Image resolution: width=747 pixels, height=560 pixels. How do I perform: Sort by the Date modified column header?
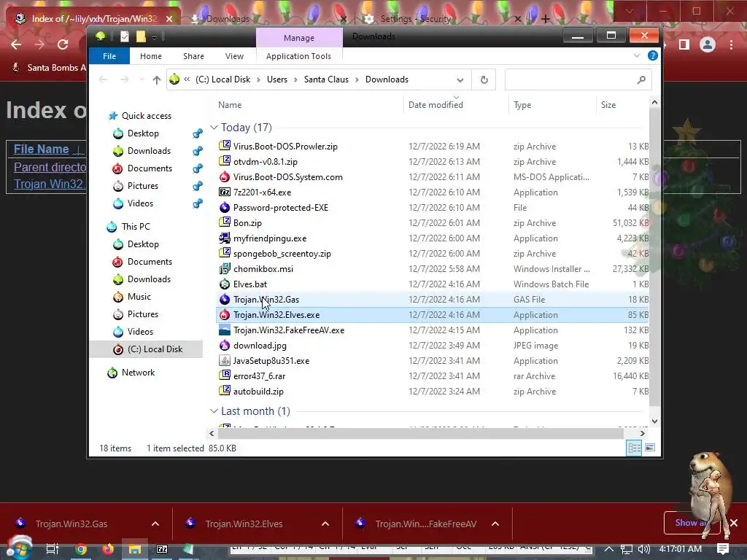(436, 105)
